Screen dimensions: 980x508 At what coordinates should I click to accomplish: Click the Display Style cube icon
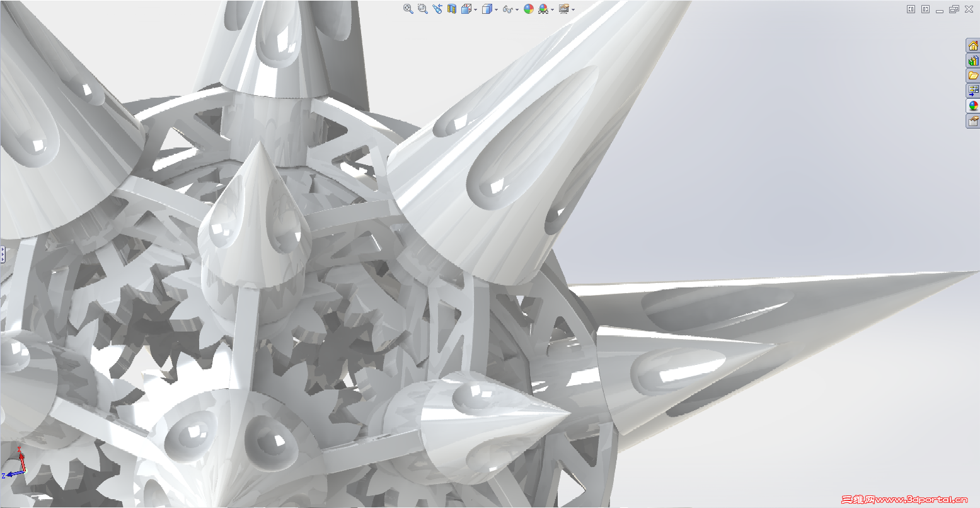(487, 9)
